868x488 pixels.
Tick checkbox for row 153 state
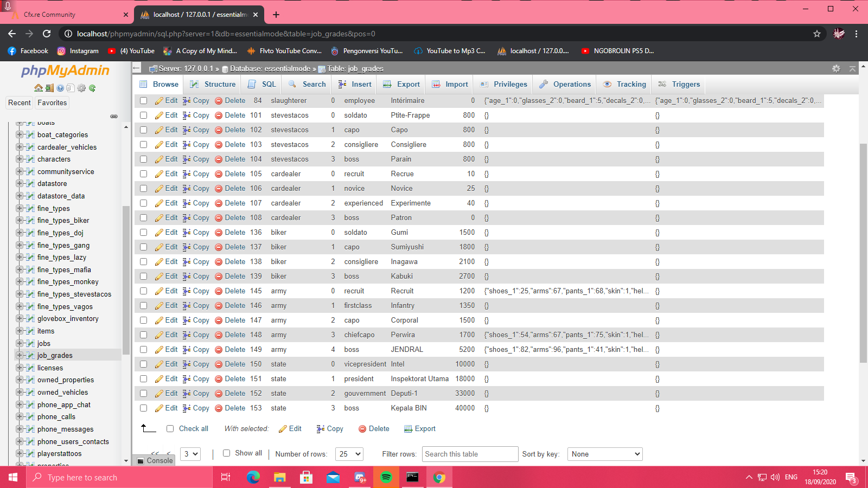coord(144,408)
